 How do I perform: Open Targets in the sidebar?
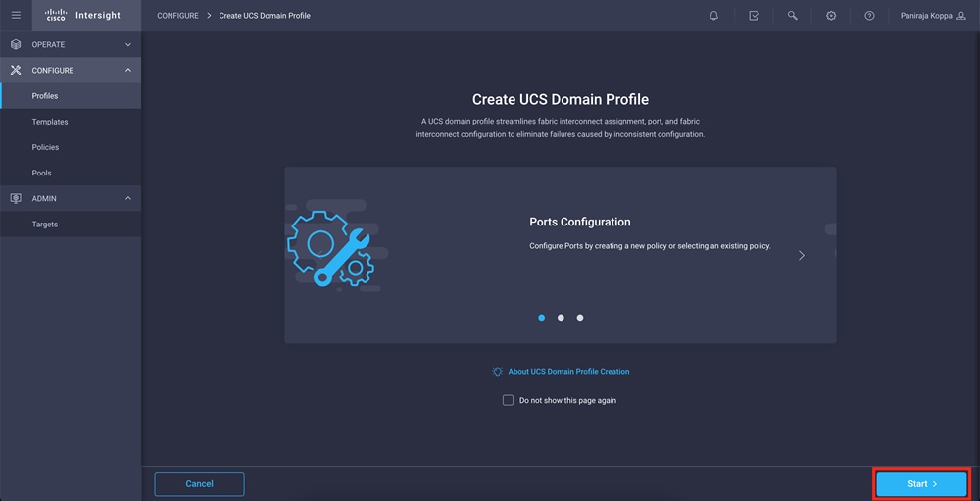click(x=71, y=224)
